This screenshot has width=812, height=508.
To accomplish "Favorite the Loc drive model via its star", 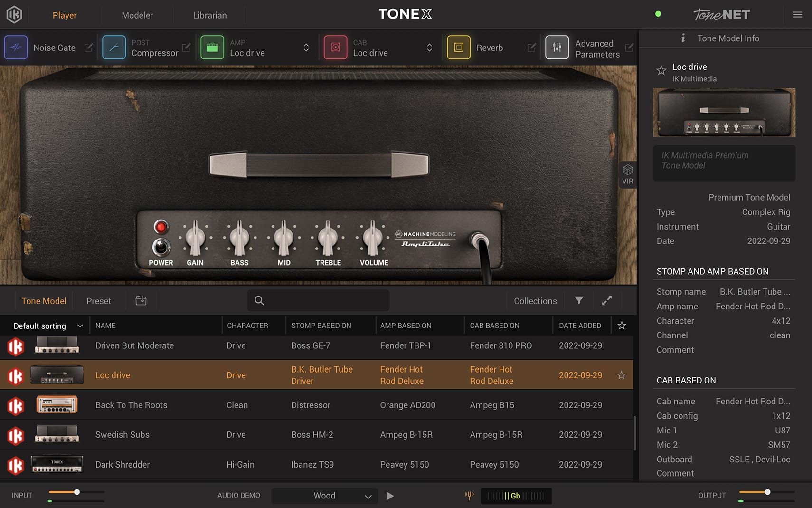I will [621, 375].
